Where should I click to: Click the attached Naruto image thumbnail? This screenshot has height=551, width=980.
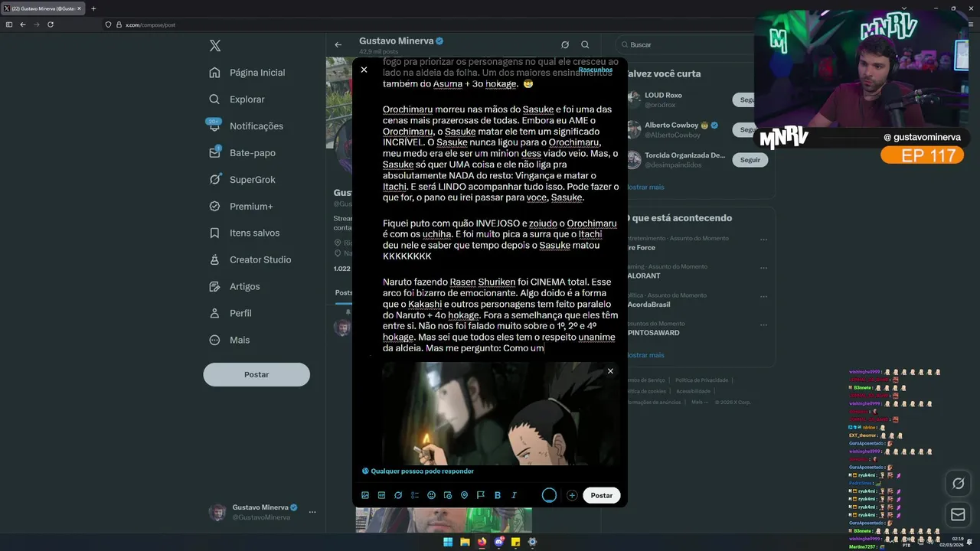pyautogui.click(x=501, y=413)
